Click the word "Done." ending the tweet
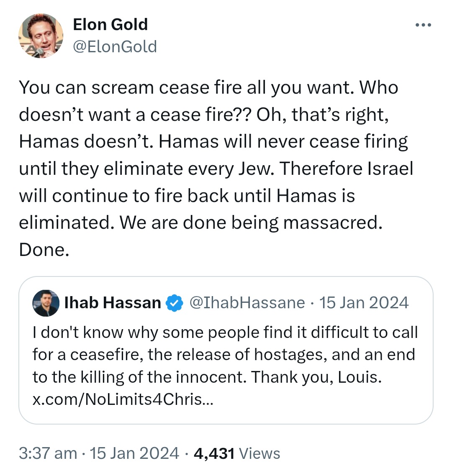Viewport: 452px width, 476px height. coord(44,250)
